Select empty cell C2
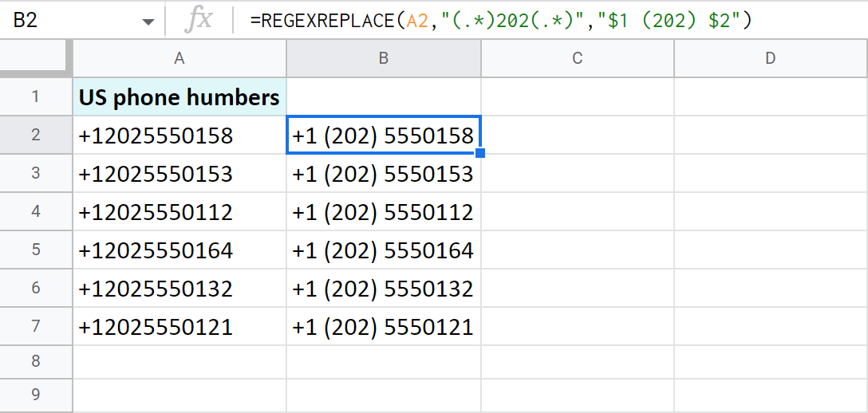868x413 pixels. tap(578, 135)
